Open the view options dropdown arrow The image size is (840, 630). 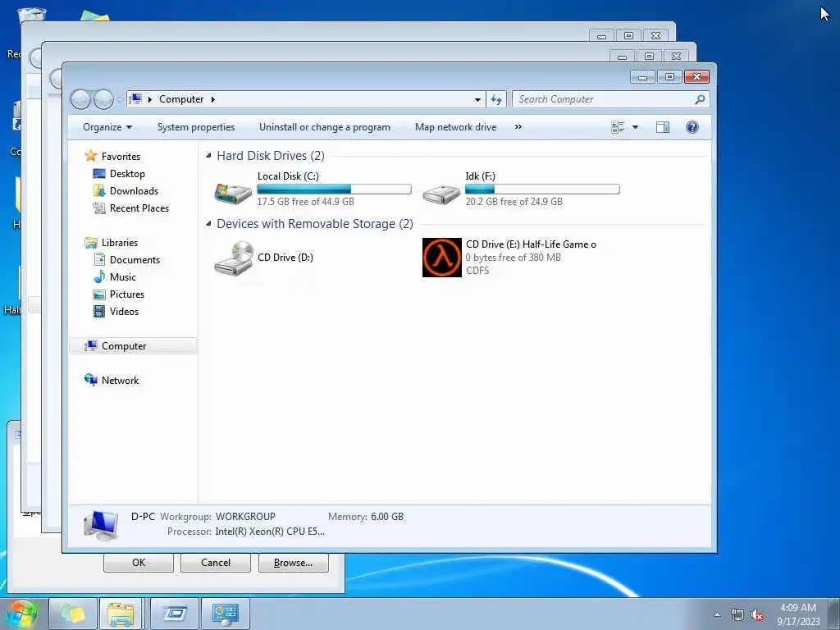(x=636, y=127)
